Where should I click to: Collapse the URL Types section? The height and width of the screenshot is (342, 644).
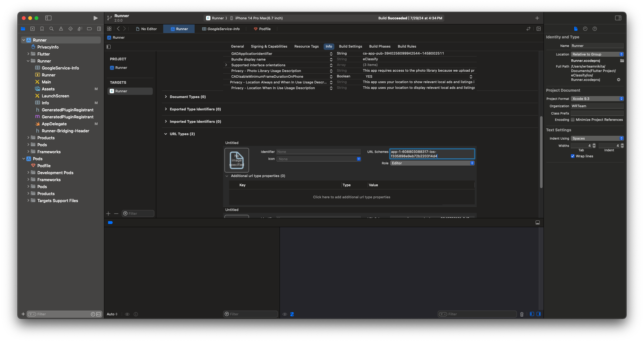166,134
